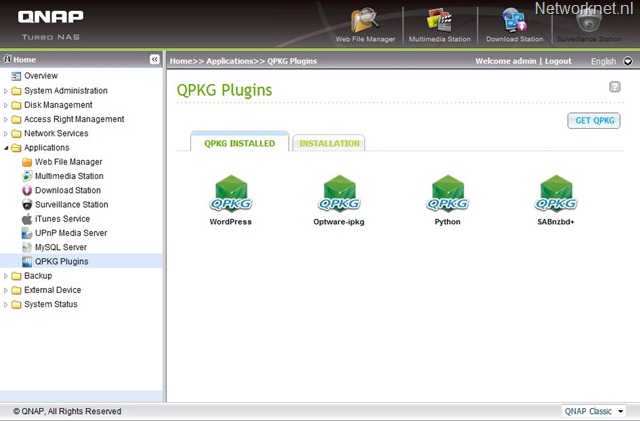Open Surveillance Station from top bar
Image resolution: width=640 pixels, height=421 pixels.
pyautogui.click(x=589, y=25)
